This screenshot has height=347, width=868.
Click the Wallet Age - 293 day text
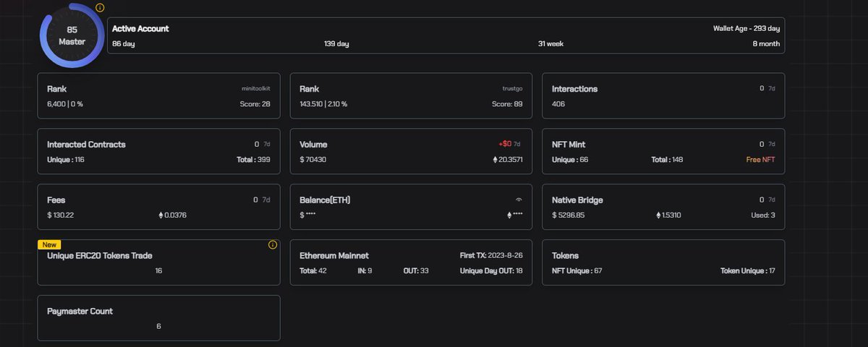coord(746,29)
